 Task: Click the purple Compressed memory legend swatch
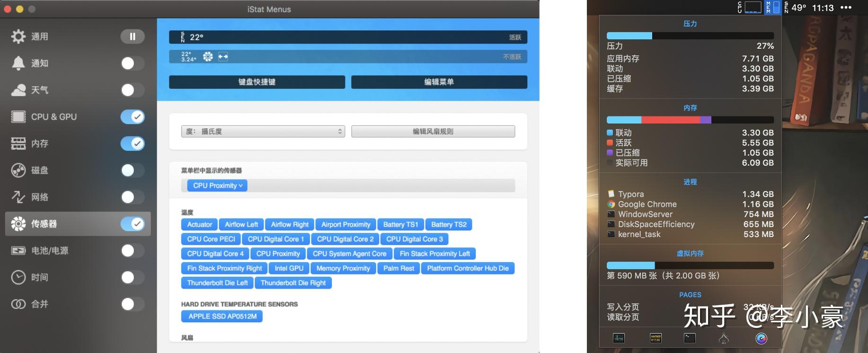tap(610, 152)
